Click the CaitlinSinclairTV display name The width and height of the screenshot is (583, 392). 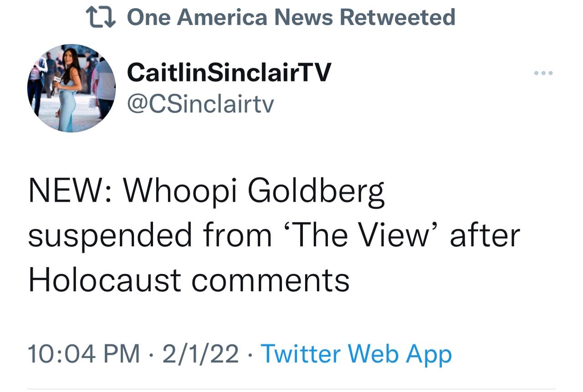click(229, 72)
